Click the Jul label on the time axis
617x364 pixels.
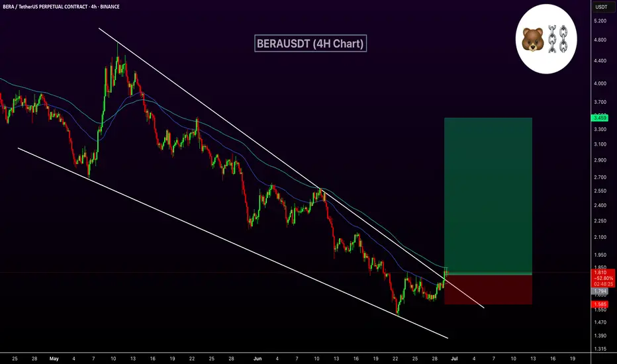pyautogui.click(x=454, y=359)
